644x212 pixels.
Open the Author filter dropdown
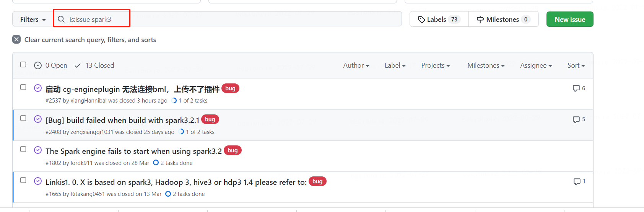point(356,65)
